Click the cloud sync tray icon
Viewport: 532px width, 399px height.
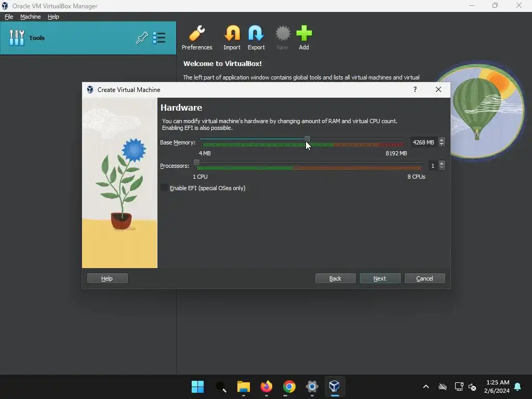tap(443, 387)
